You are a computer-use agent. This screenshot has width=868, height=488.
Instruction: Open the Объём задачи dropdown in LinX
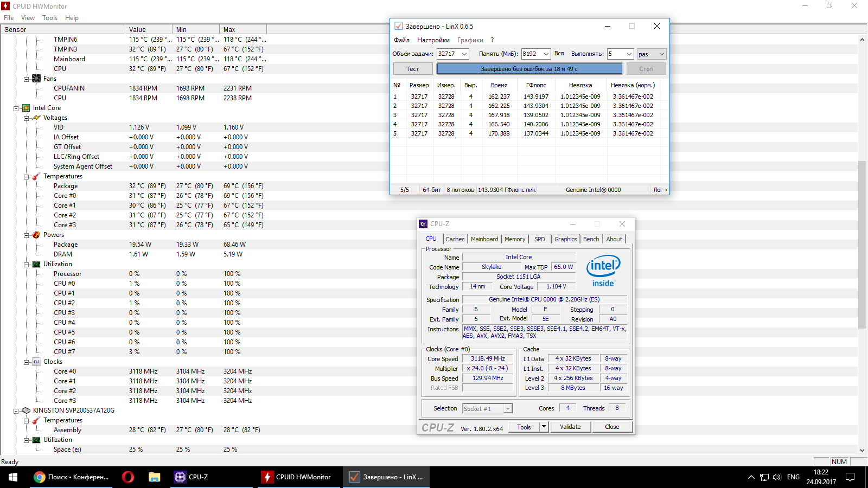point(464,54)
